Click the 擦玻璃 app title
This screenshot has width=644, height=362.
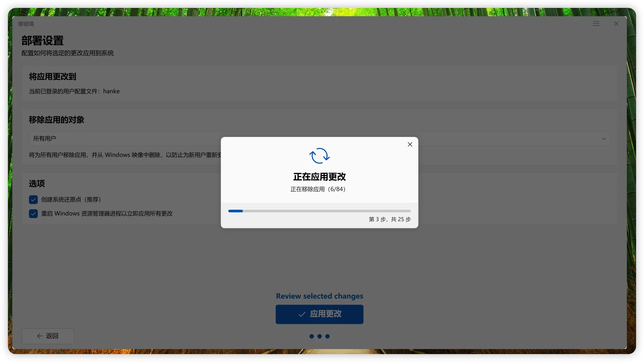(x=26, y=24)
